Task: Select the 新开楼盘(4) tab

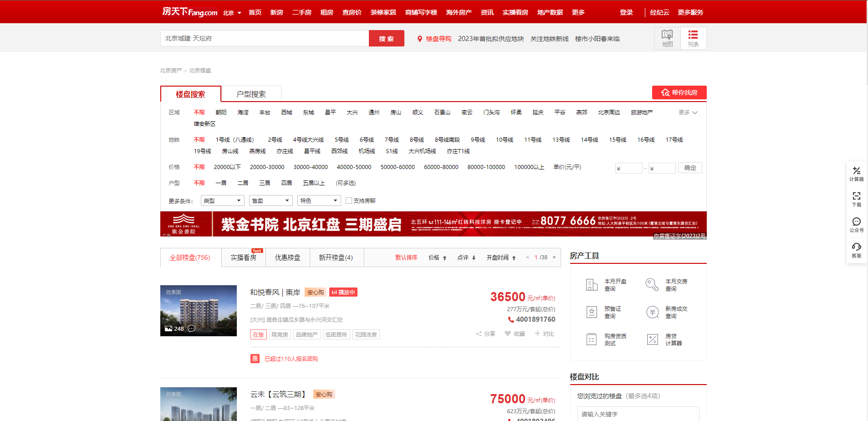Action: [x=336, y=257]
